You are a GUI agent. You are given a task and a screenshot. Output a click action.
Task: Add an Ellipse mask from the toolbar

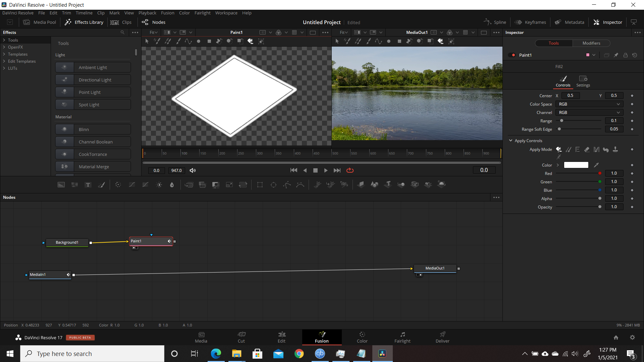(273, 185)
